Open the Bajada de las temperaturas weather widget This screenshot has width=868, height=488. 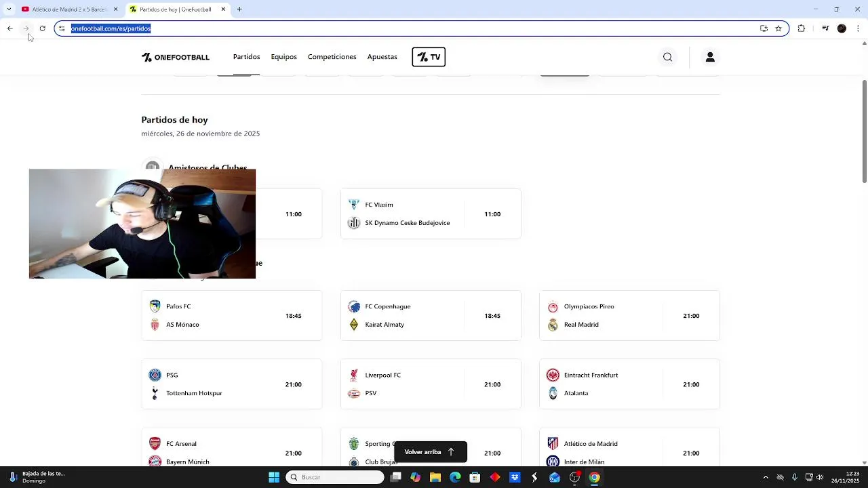coord(37,477)
